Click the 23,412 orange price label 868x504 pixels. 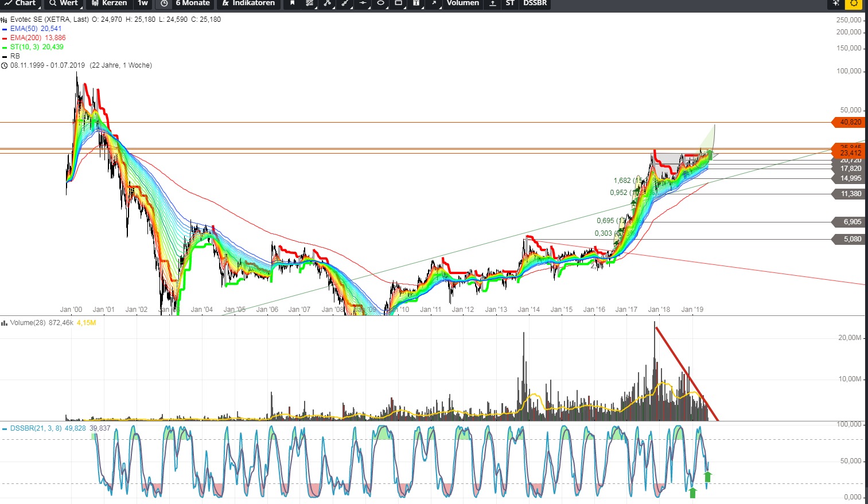pos(848,153)
